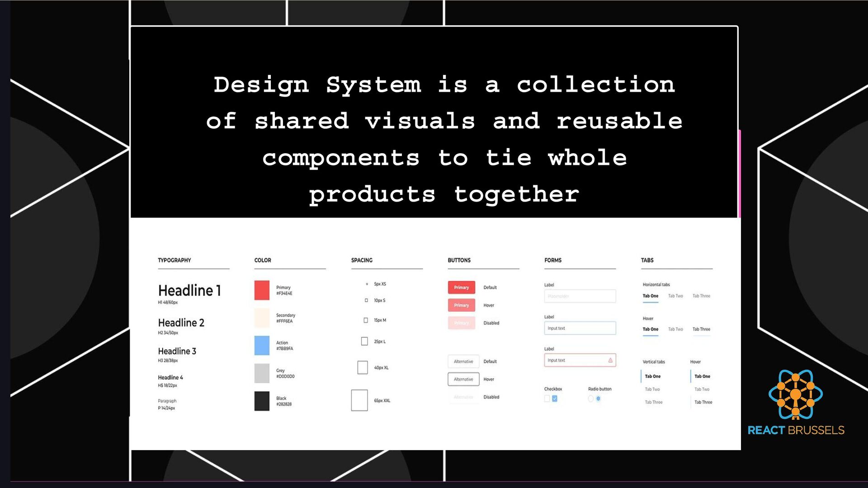Screen dimensions: 868x488
Task: Select Tab One under Vertical tabs
Action: [x=652, y=376]
